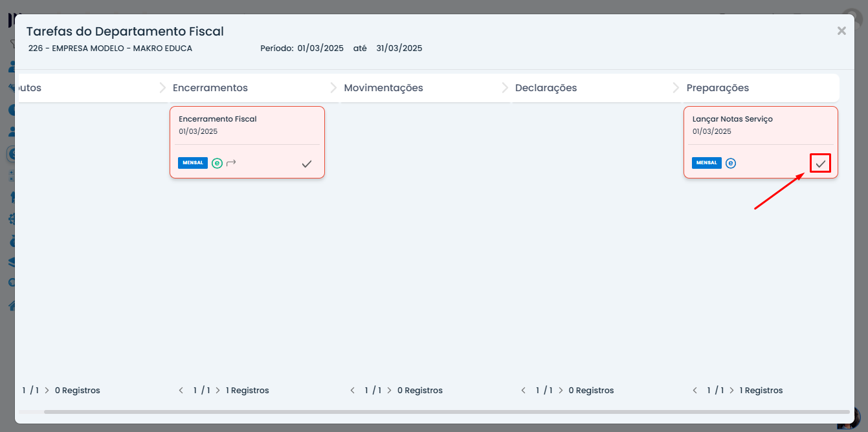Mark Encerramento Fiscal task as completed
Viewport: 868px width, 432px height.
pos(307,164)
